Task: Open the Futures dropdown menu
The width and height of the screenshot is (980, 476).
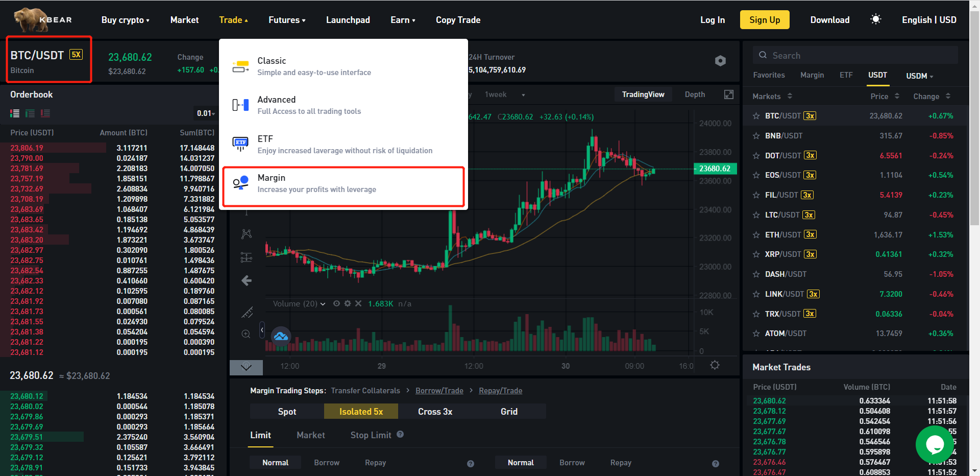Action: (287, 20)
